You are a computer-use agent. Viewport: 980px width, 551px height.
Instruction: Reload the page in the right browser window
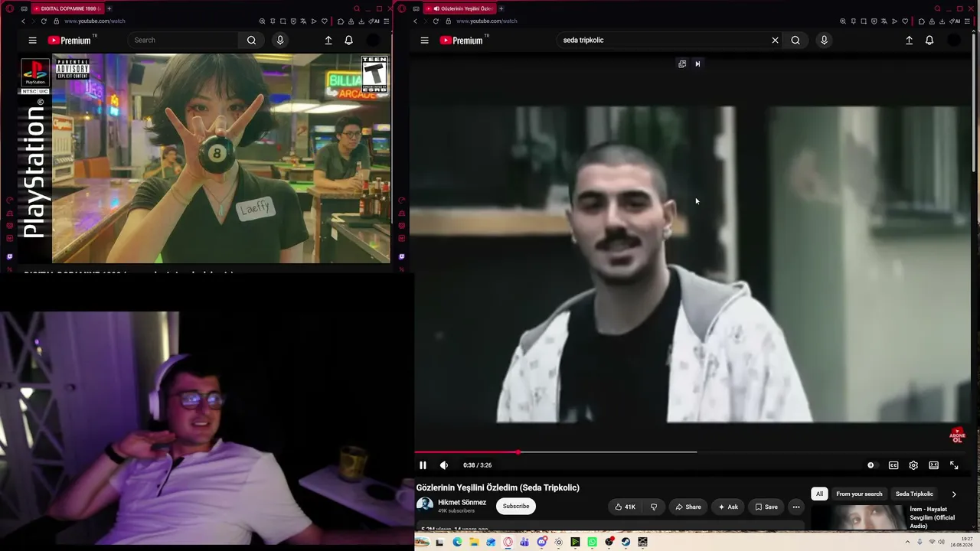[436, 21]
